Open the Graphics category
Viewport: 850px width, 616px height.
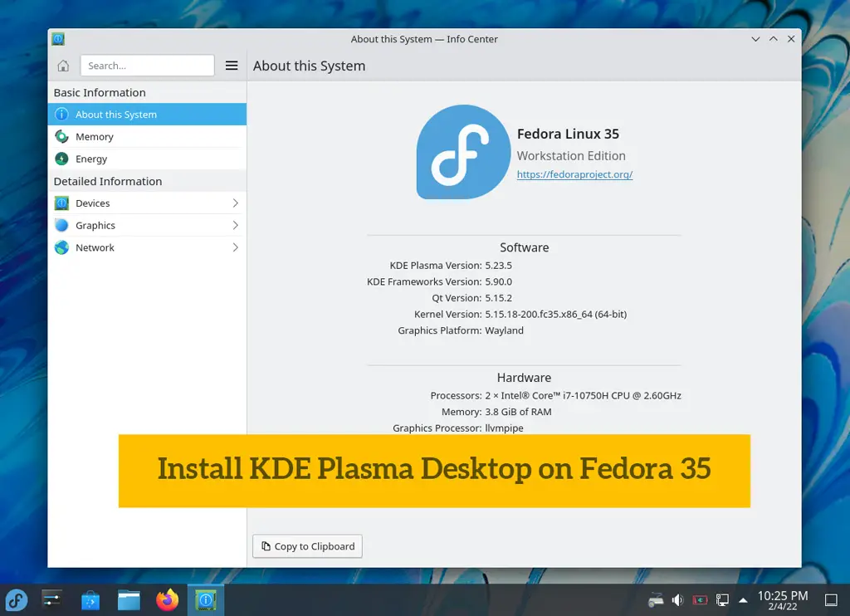147,225
